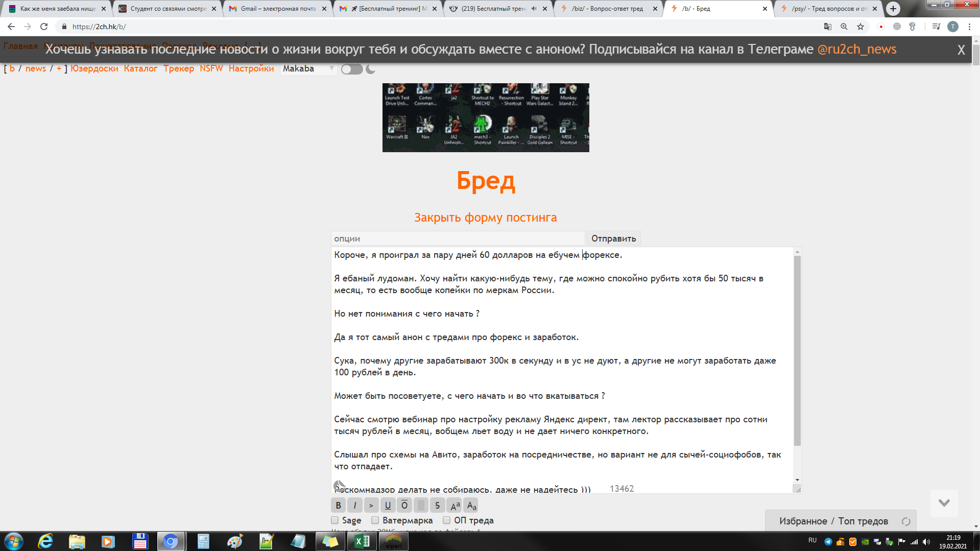Open the Makaba style dropdown
The width and height of the screenshot is (980, 551).
(308, 69)
